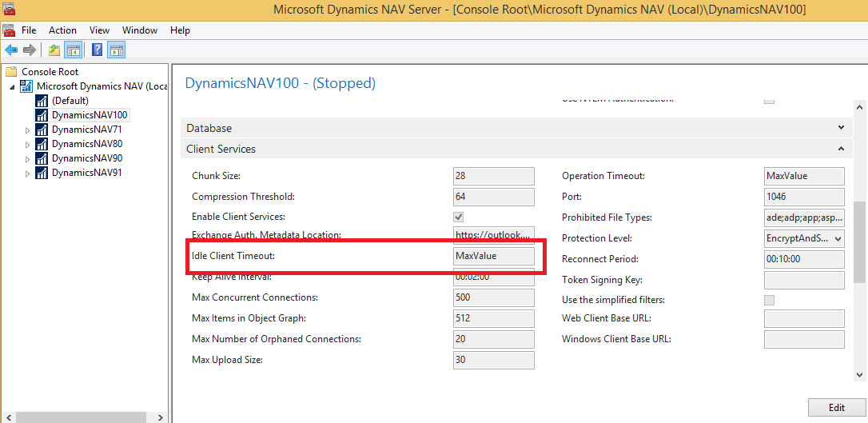The height and width of the screenshot is (423, 868).
Task: Collapse the Microsoft Dynamics NAV tree node
Action: 12,87
